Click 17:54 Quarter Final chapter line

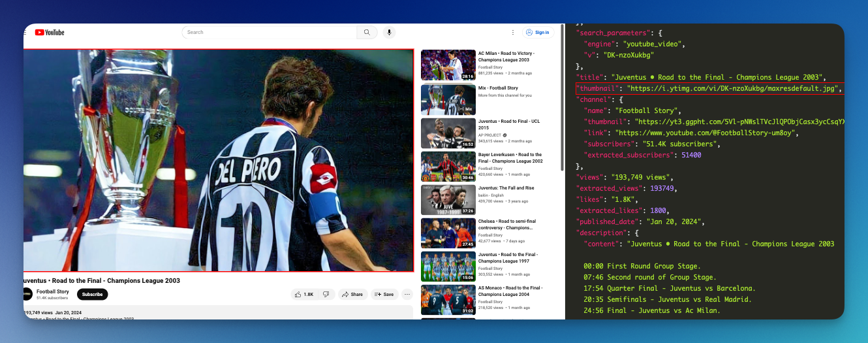pos(670,288)
